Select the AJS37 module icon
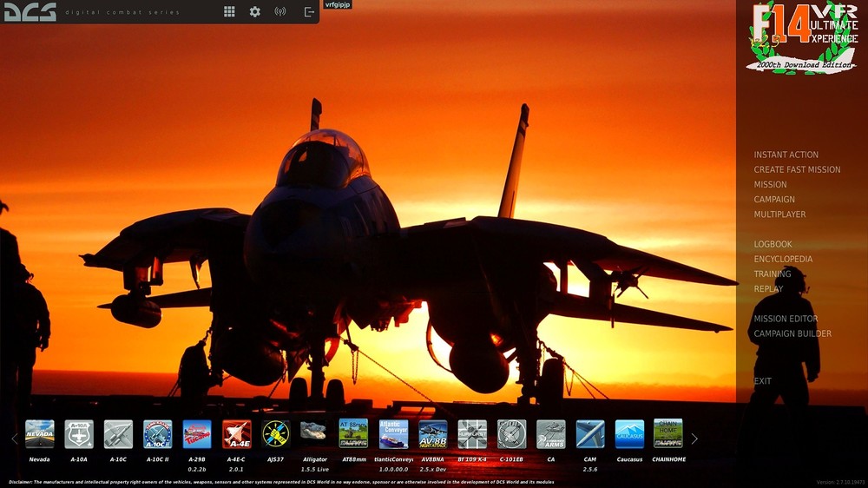 click(275, 434)
